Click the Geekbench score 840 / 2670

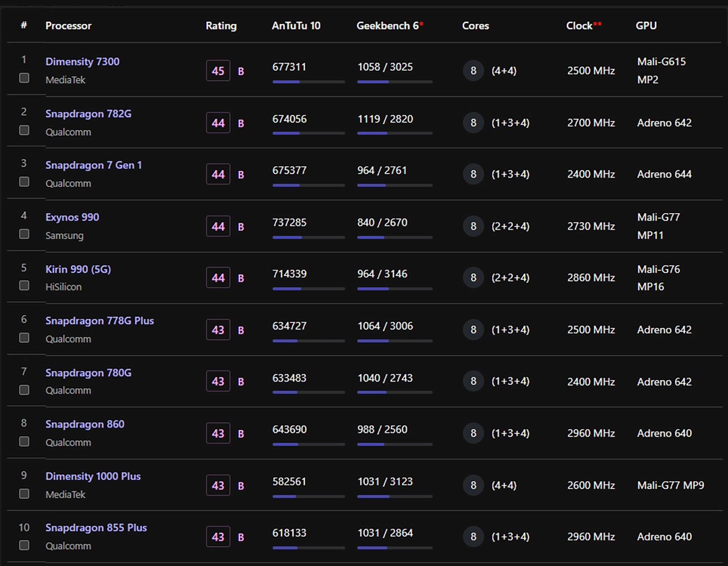[382, 222]
